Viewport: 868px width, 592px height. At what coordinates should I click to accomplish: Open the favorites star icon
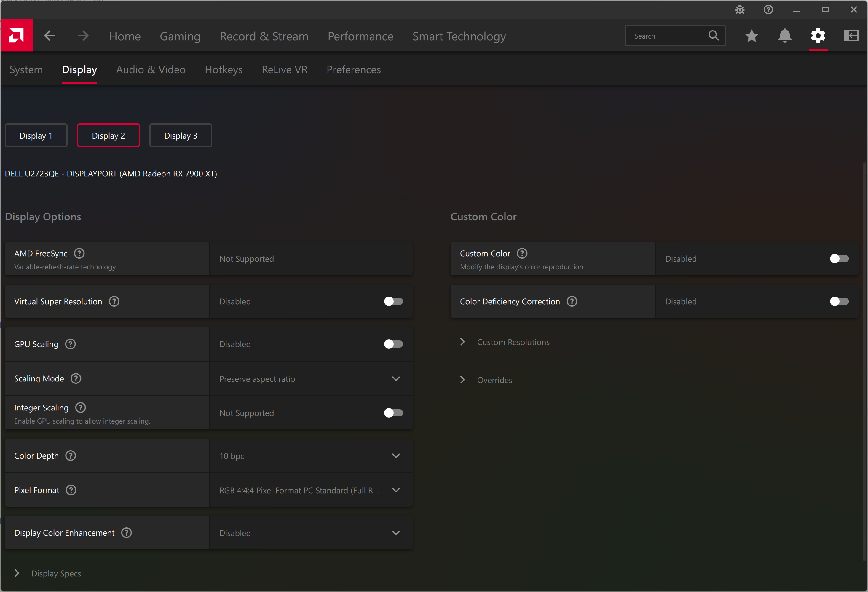pos(751,36)
